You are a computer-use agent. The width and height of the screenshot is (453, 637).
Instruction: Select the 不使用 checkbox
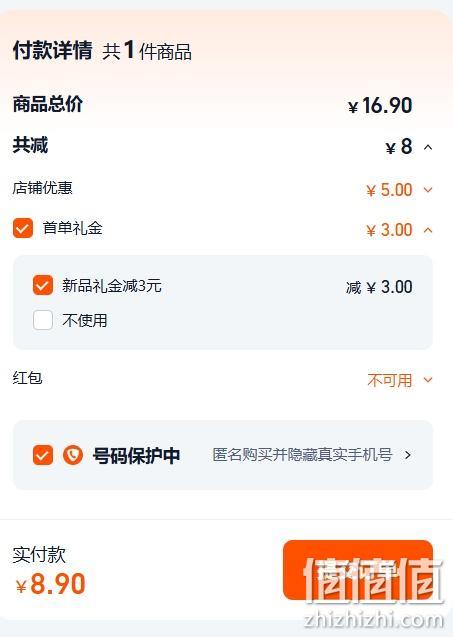(43, 320)
